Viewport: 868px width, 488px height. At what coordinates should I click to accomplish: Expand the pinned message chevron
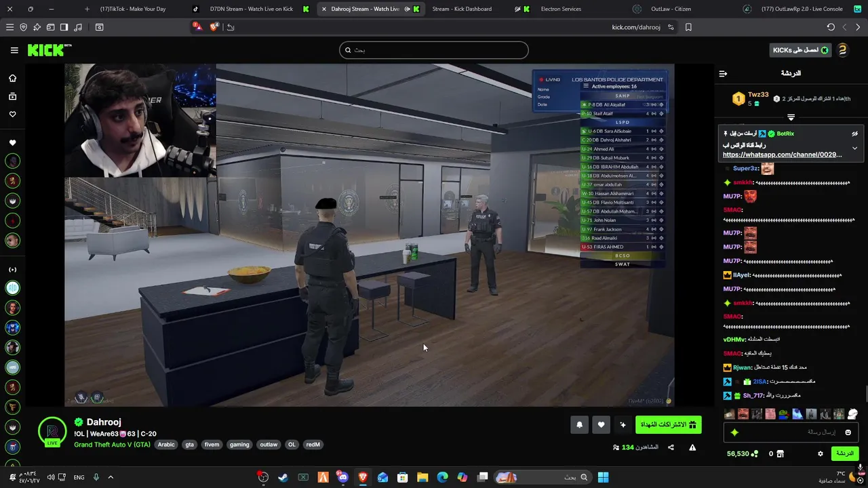[x=854, y=148]
